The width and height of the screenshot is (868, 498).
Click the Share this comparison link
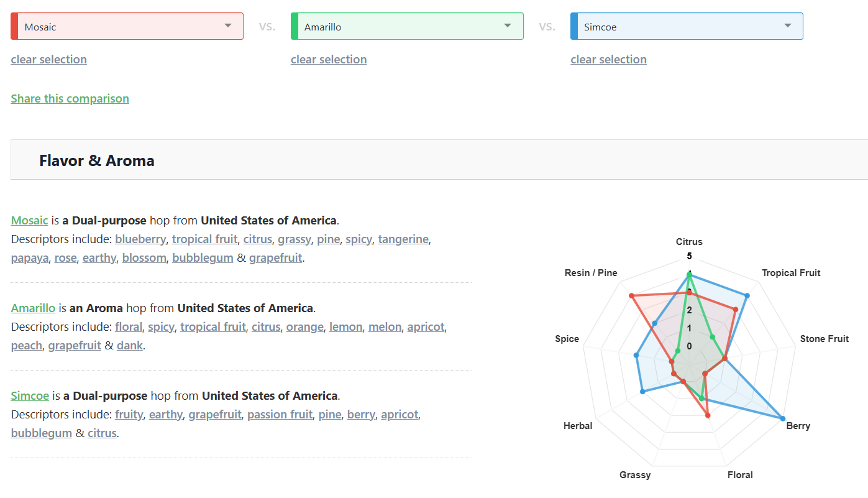pyautogui.click(x=70, y=99)
